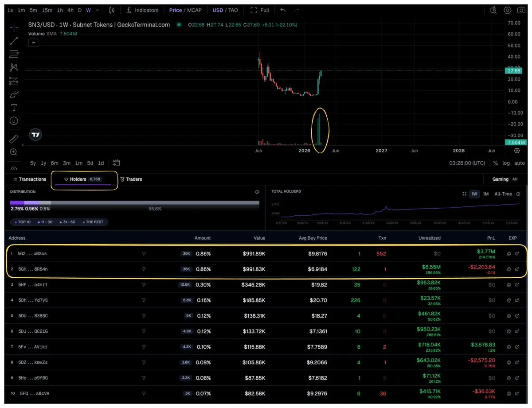Open the emoji stickers tool

14,121
